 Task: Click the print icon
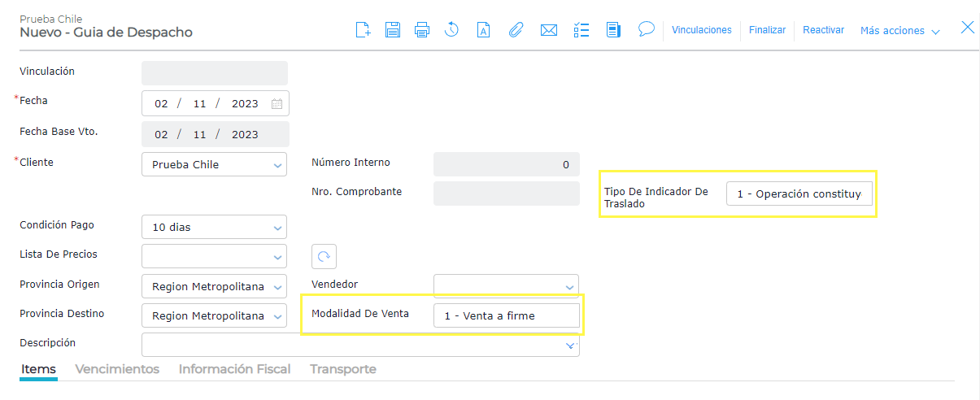[421, 30]
